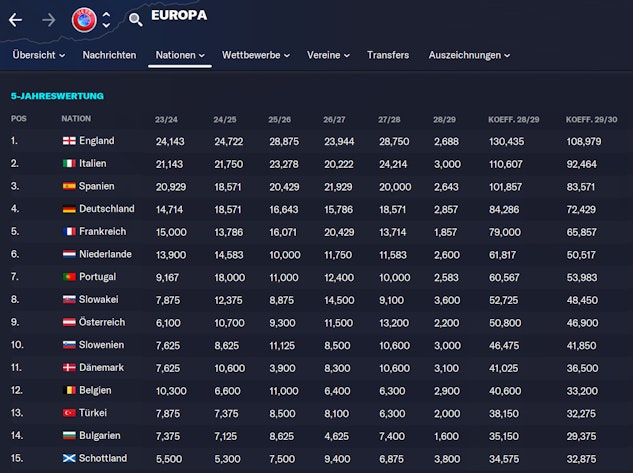Expand the Wettbewerbe dropdown menu

[257, 55]
